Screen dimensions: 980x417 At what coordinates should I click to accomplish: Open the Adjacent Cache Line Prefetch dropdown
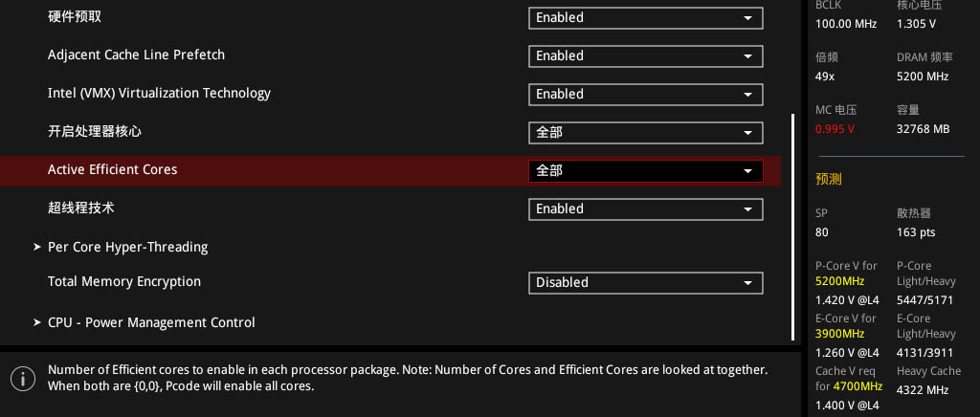(646, 56)
